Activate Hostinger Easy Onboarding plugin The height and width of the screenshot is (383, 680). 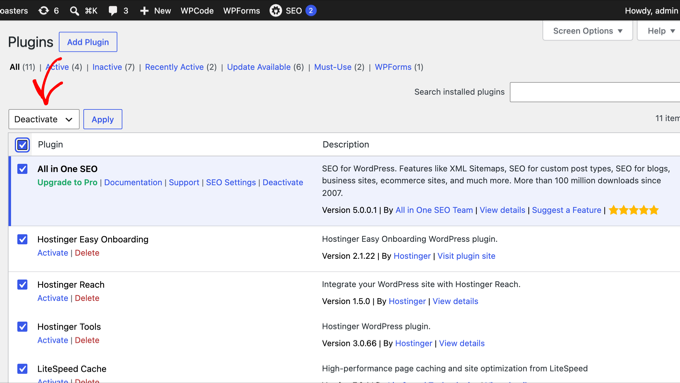[52, 253]
